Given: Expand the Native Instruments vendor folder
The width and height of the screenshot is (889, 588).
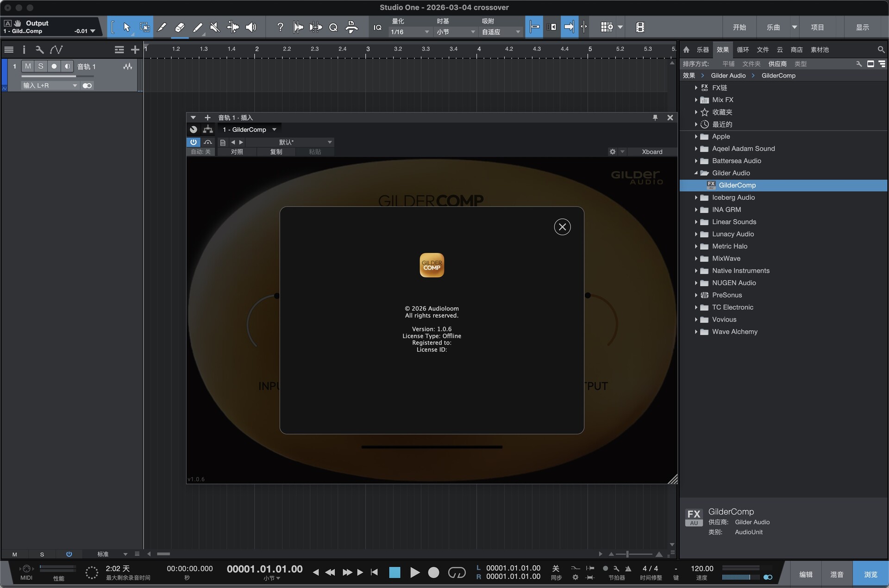Looking at the screenshot, I should 696,271.
